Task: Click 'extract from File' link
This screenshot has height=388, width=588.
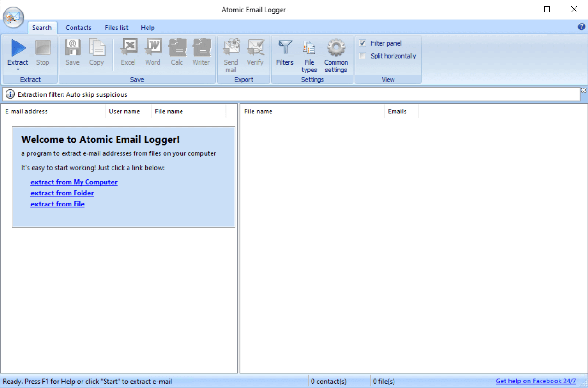Action: 58,204
